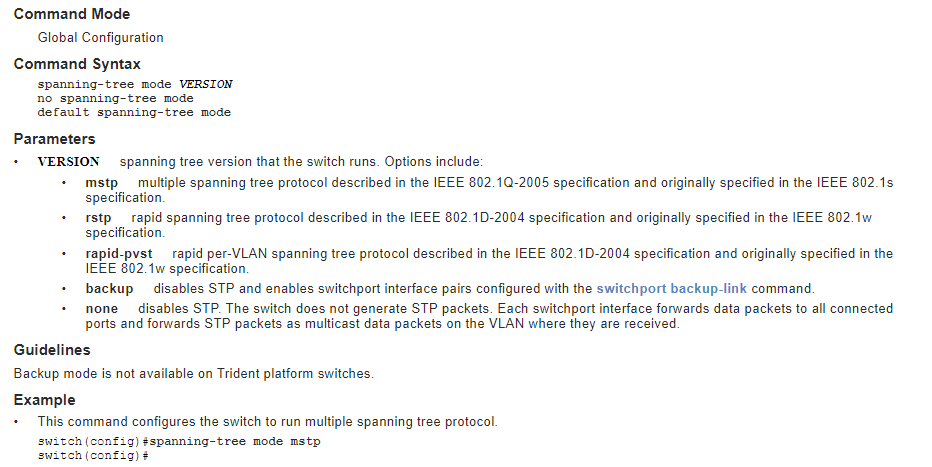Click the sentence describing the example command

click(x=267, y=422)
